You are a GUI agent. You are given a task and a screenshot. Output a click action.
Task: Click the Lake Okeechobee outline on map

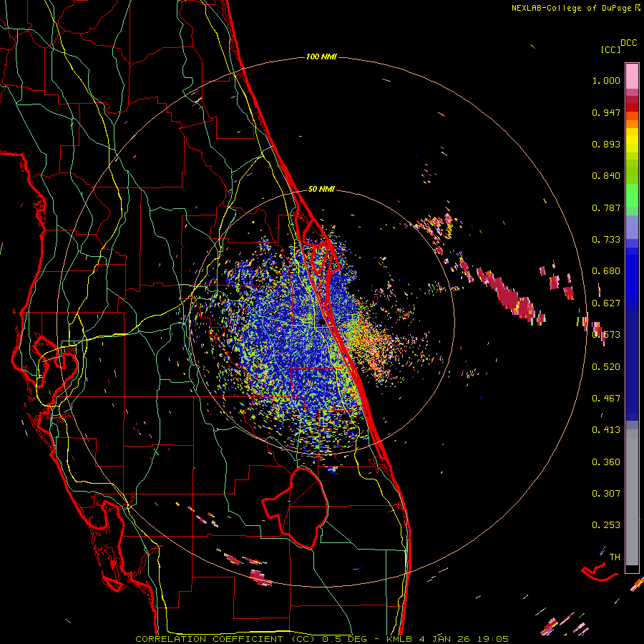(296, 507)
